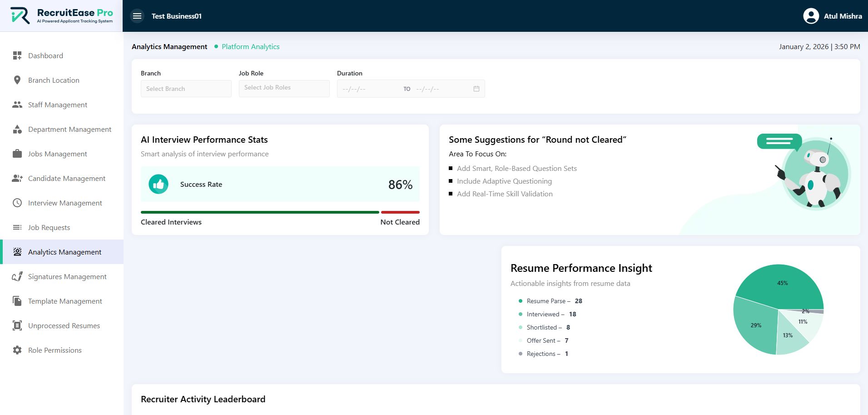Click the Dashboard grid icon

(17, 55)
